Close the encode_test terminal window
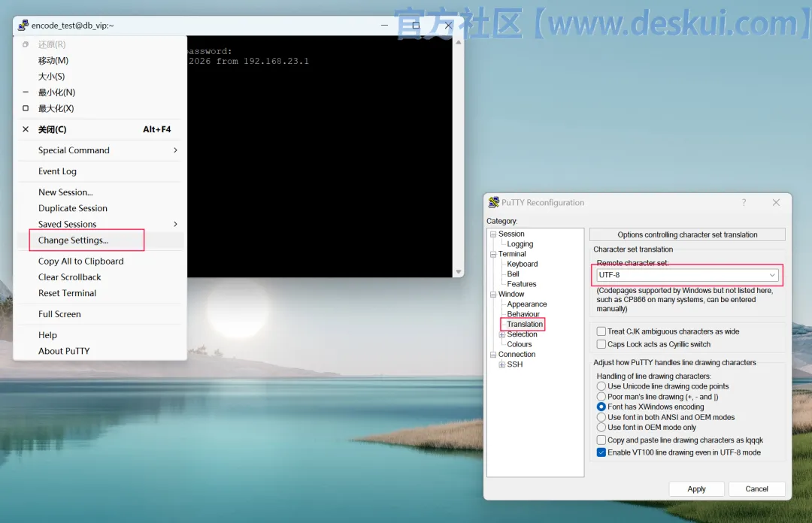Viewport: 812px width, 523px height. (x=448, y=25)
